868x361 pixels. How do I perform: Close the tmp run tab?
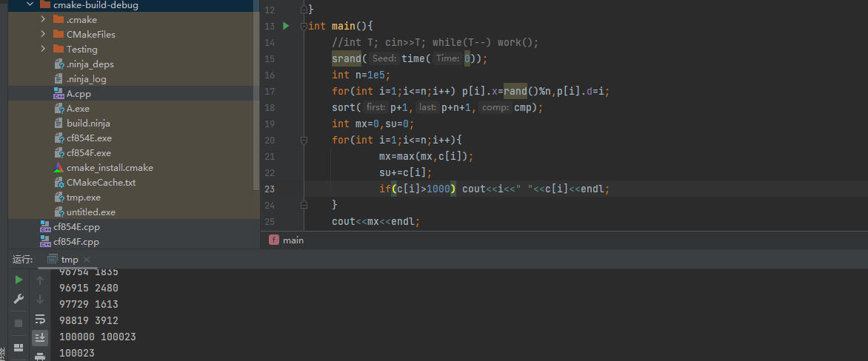87,259
